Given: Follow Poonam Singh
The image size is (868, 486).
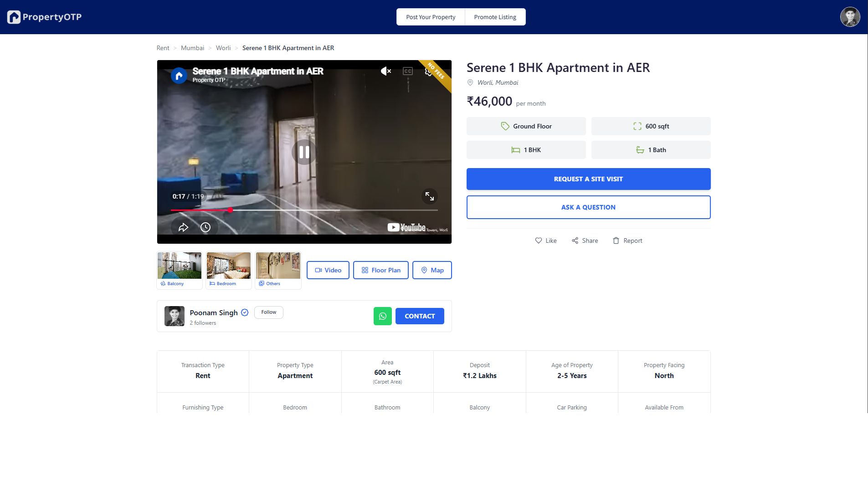Looking at the screenshot, I should pyautogui.click(x=269, y=312).
